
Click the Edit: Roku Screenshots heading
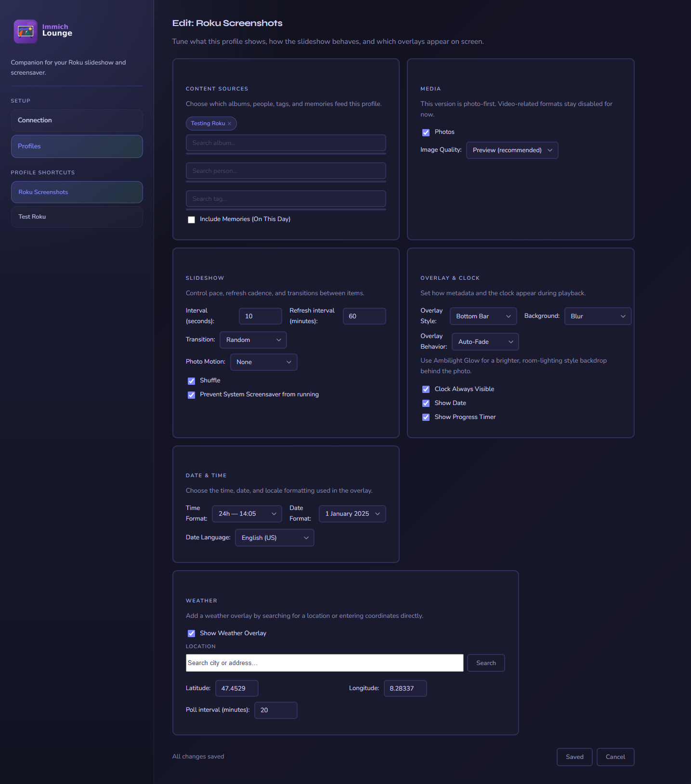[227, 23]
